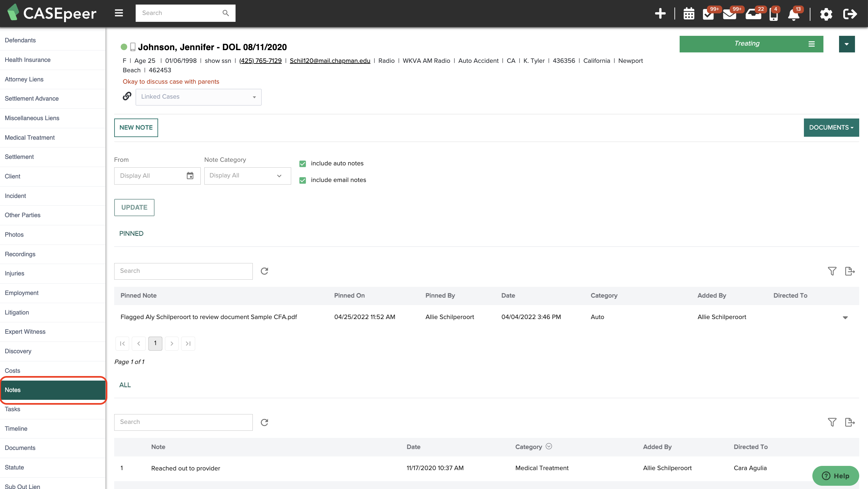Click show ssn link

(x=218, y=61)
